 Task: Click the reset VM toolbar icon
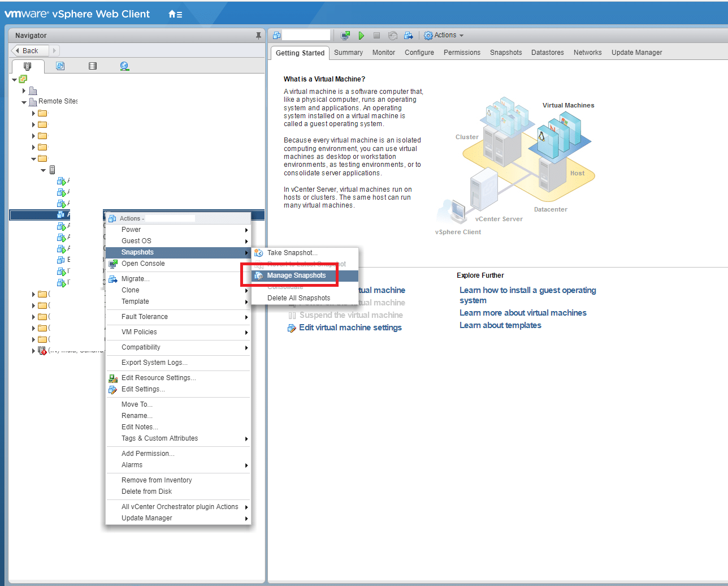[392, 36]
